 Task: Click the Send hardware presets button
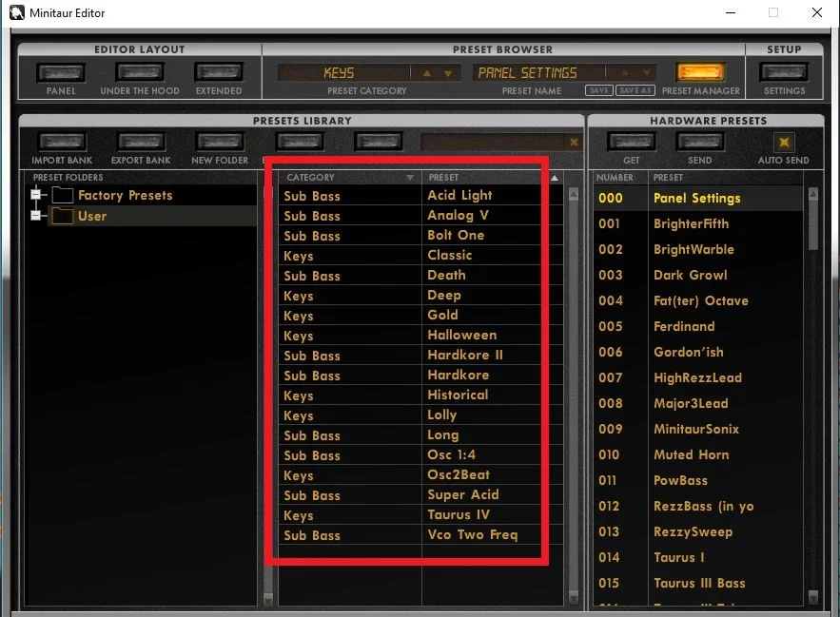pyautogui.click(x=699, y=142)
